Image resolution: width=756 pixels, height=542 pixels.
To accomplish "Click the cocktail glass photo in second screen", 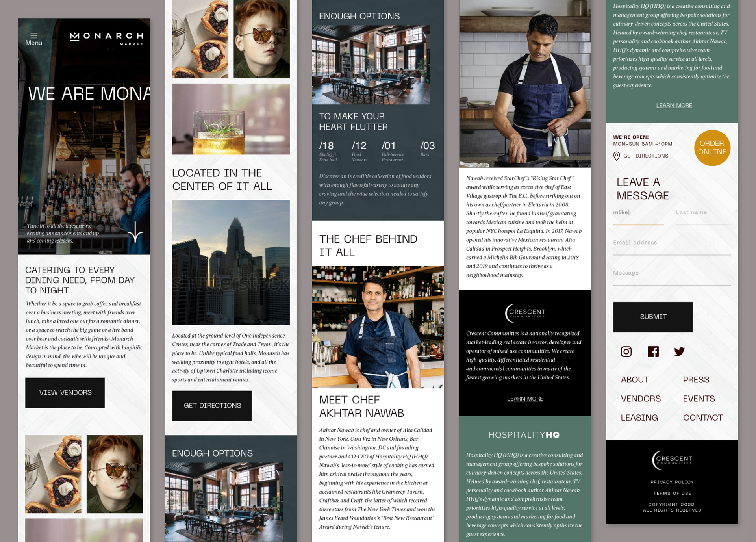I will [231, 119].
